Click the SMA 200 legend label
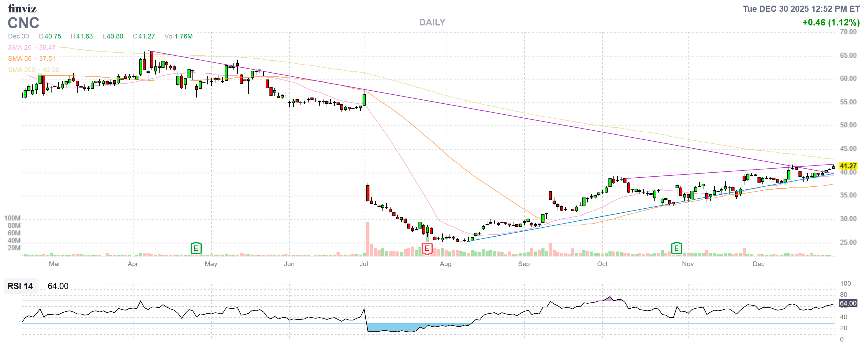Screen dimensions: 868x349 tap(21, 70)
